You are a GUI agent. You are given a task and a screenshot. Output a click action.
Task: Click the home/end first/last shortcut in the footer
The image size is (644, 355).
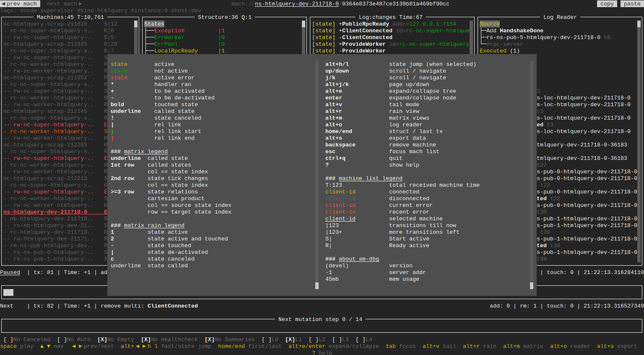(x=250, y=346)
